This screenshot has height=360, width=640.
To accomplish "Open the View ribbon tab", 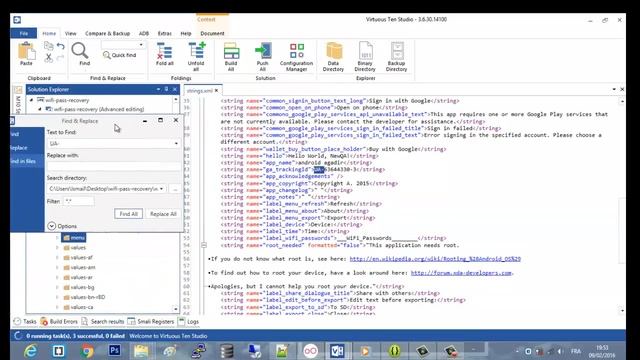I will tap(71, 33).
